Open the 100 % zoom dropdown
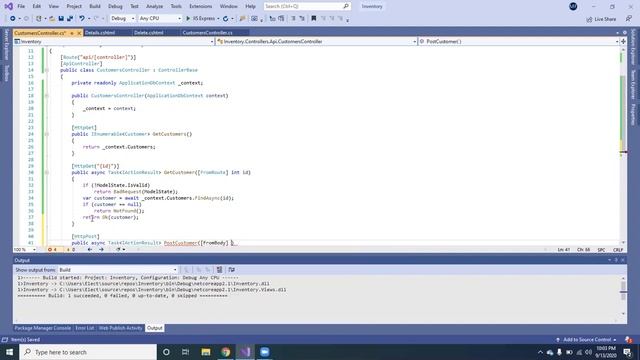Image resolution: width=640 pixels, height=360 pixels. [x=25, y=249]
